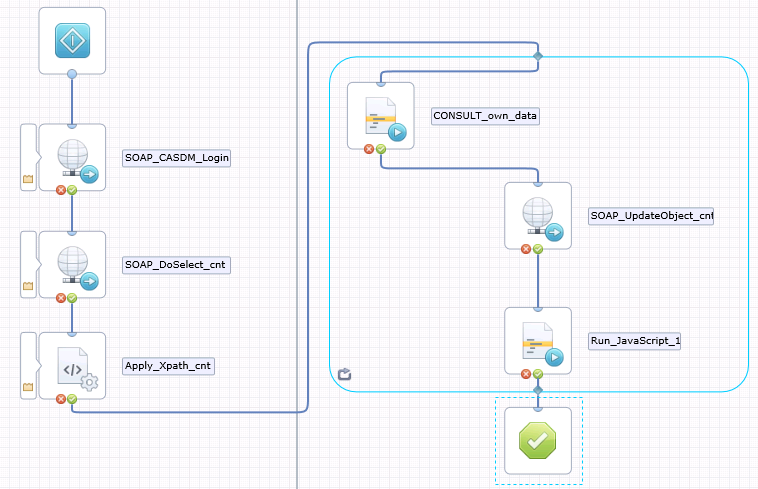Click red failure port of Run_JavaScript_1
758x489 pixels.
(x=526, y=374)
